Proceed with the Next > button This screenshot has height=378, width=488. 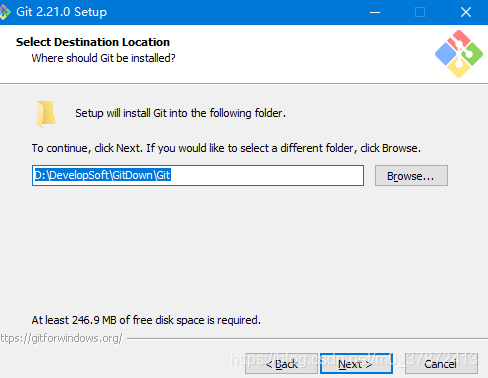356,364
